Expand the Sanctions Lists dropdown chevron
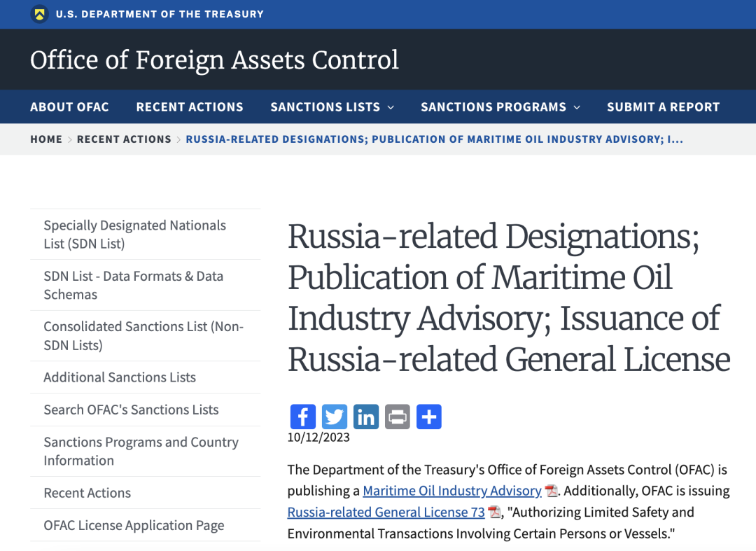Viewport: 756px width, 551px height. click(x=391, y=108)
